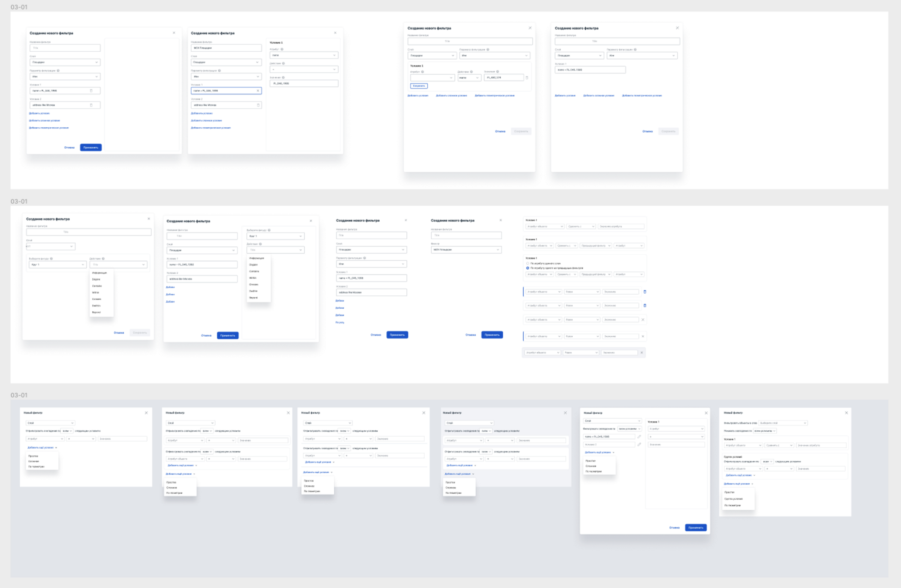Choose Группа условий from the open menu
Image resolution: width=901 pixels, height=588 pixels.
pyautogui.click(x=733, y=499)
